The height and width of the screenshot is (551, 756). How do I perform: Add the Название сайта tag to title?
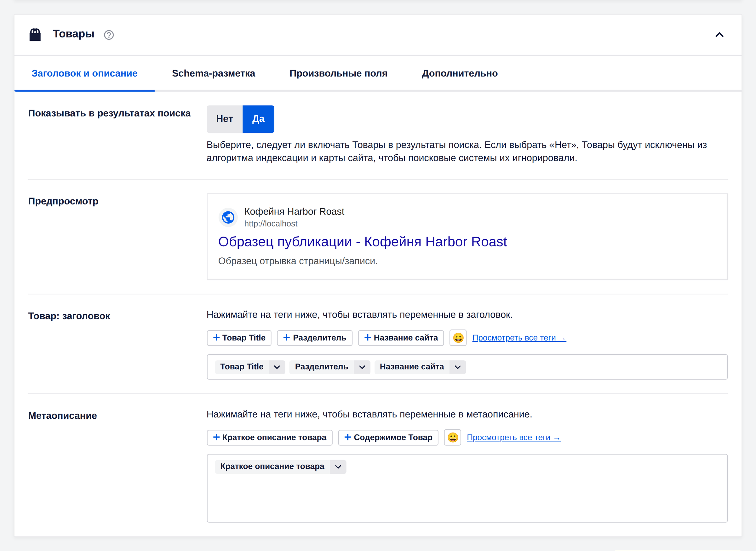401,338
